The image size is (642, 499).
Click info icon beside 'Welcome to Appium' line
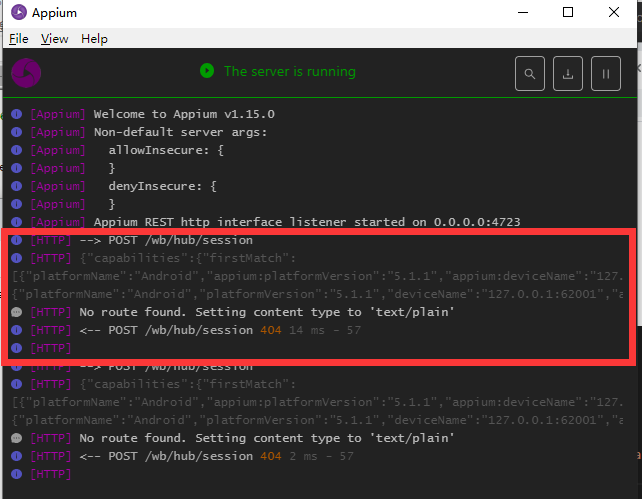point(16,114)
